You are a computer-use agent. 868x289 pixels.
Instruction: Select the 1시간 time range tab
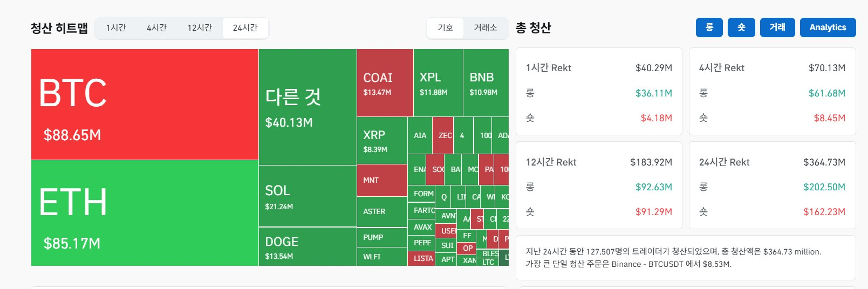116,28
